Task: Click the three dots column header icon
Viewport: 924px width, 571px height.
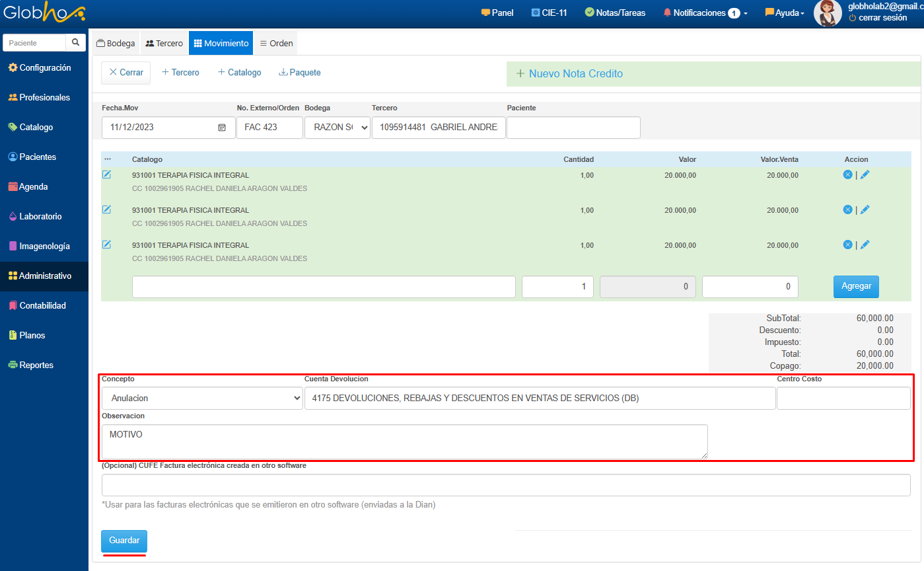Action: click(x=108, y=159)
